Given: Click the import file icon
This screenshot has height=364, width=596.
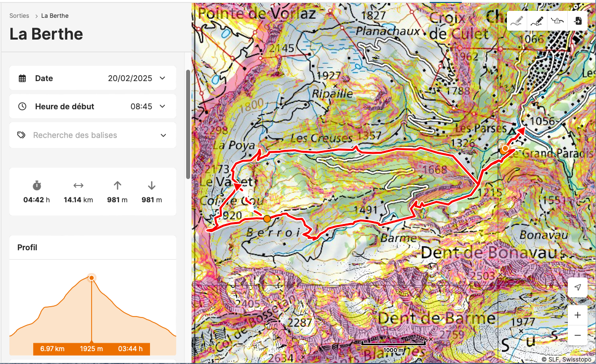Looking at the screenshot, I should coord(578,21).
